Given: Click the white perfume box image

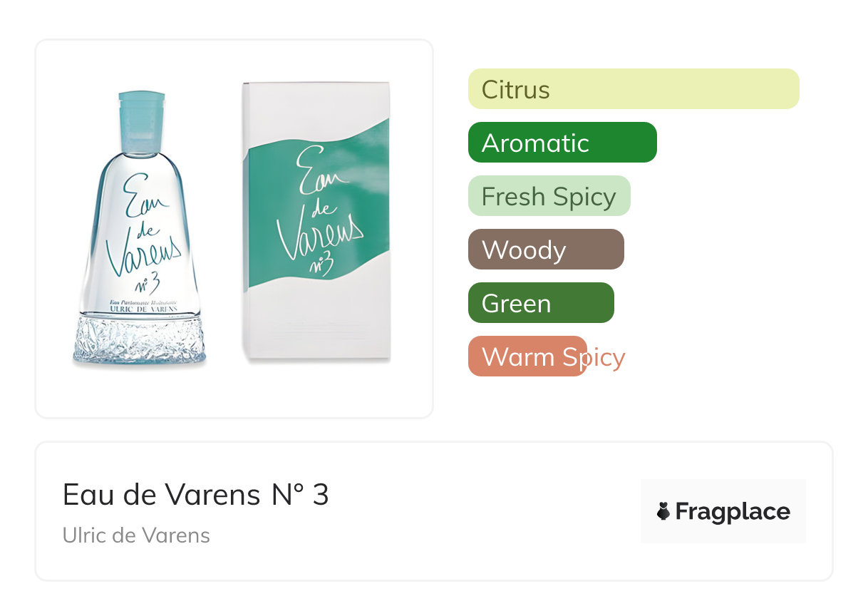Looking at the screenshot, I should pos(316,222).
